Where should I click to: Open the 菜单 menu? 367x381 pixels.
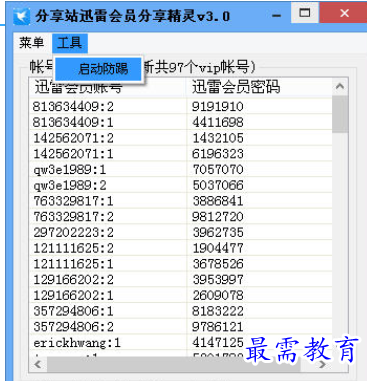point(31,43)
